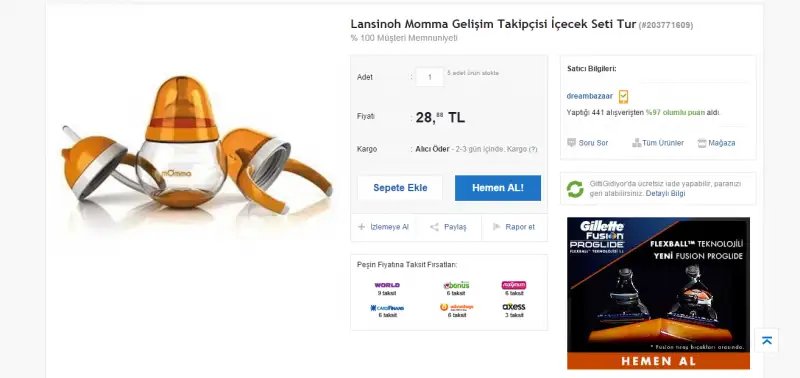Click the Bonus card installment logo
This screenshot has height=378, width=800.
tap(456, 285)
